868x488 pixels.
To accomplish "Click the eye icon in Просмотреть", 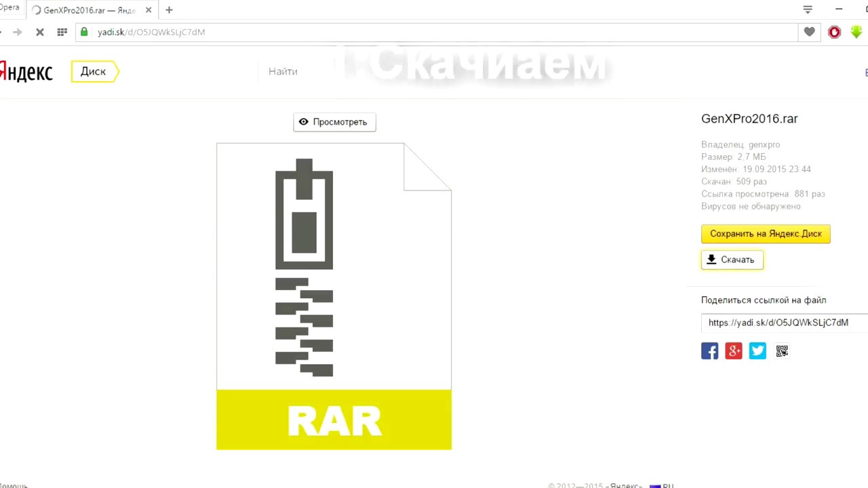I will click(x=304, y=122).
